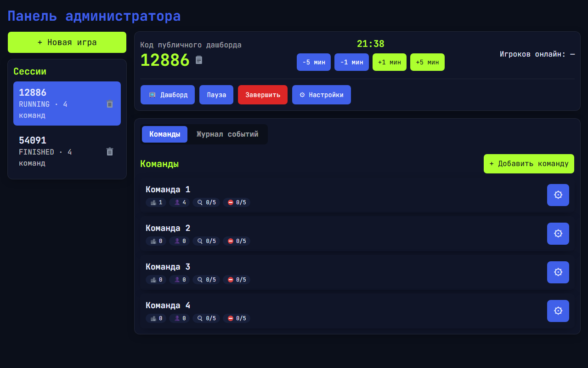Click the players badge of Команда 1
The height and width of the screenshot is (368, 588).
pyautogui.click(x=180, y=202)
